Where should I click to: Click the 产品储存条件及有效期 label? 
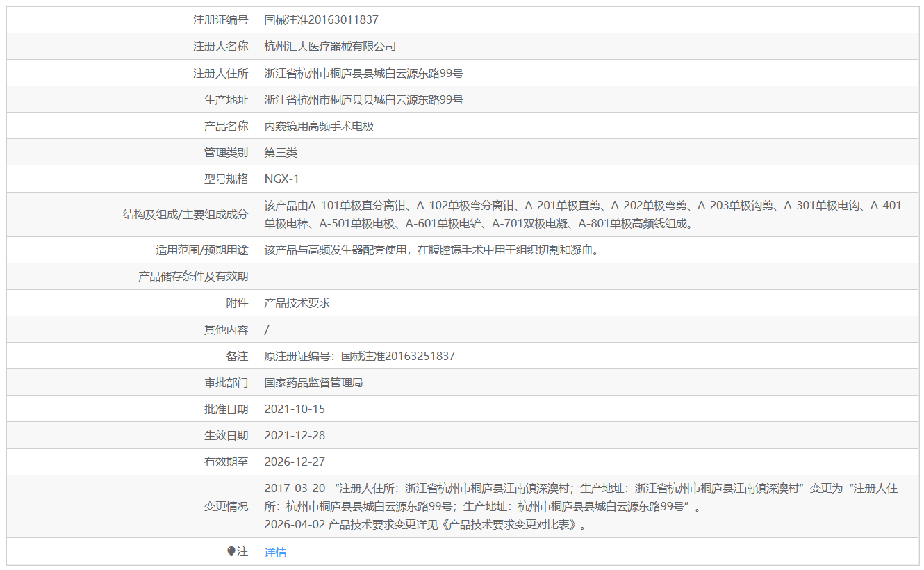coord(193,276)
